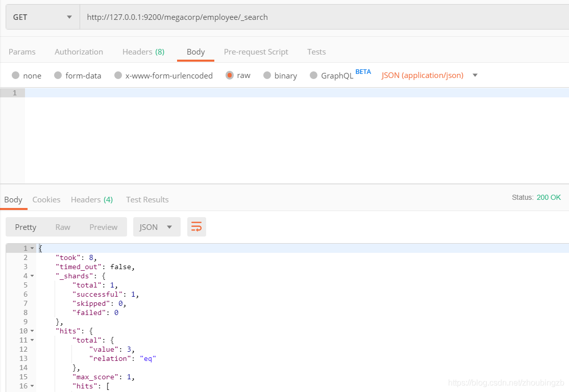Screen dimensions: 569x392
Task: Choose the GraphQL body type radio
Action: pos(313,75)
